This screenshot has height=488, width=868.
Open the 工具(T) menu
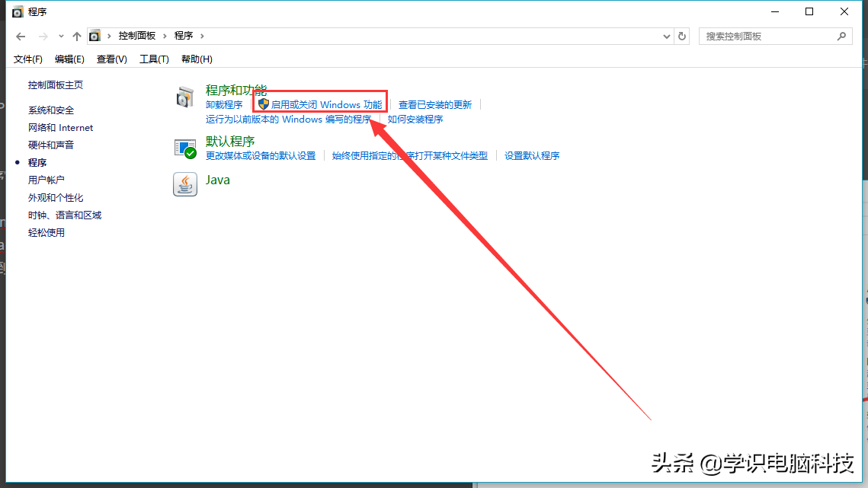click(154, 59)
